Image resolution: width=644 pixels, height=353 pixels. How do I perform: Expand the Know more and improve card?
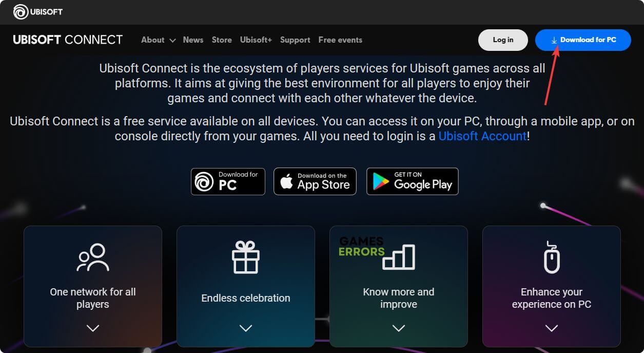click(399, 328)
